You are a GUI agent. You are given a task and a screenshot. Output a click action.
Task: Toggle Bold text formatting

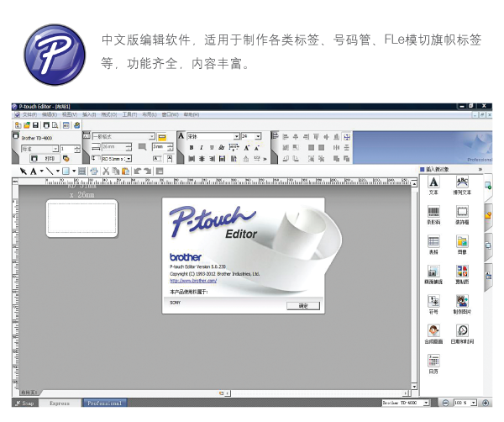(192, 148)
